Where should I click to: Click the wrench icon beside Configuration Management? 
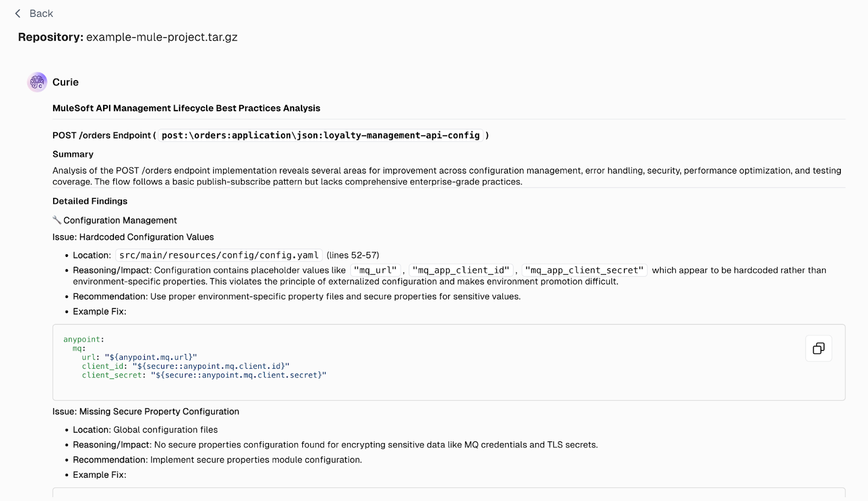57,220
